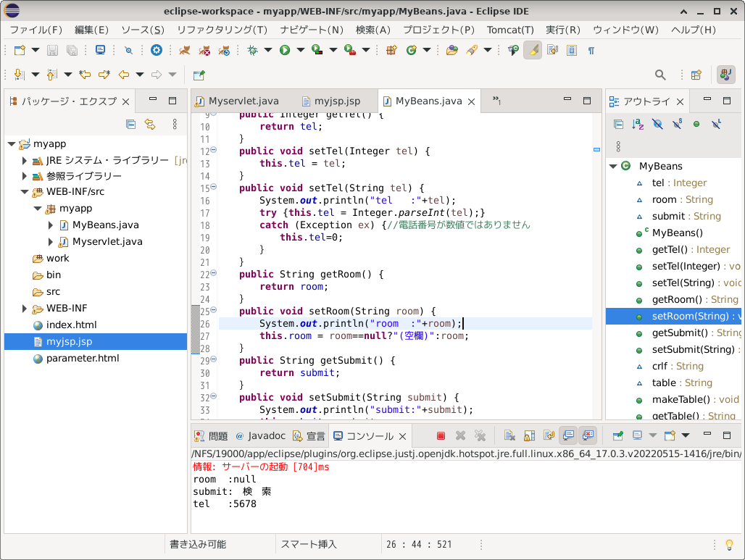
Task: Close the MyBeans.java editor tab
Action: point(471,101)
